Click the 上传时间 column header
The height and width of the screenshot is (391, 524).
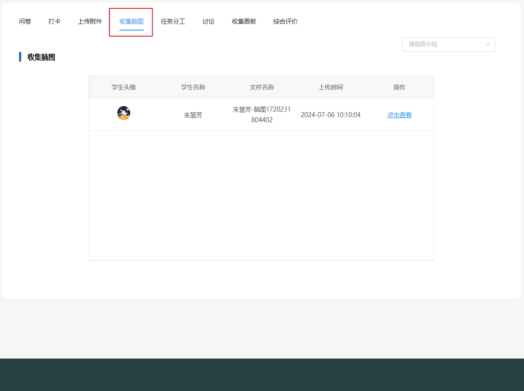331,87
